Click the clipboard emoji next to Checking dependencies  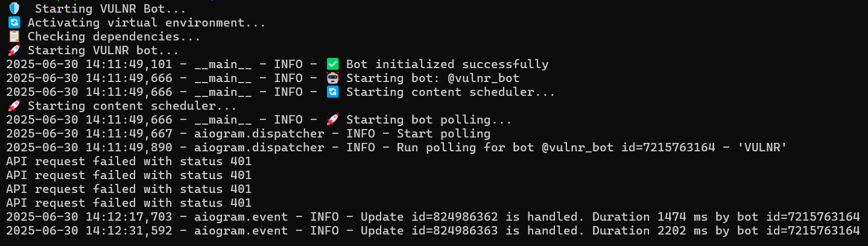pyautogui.click(x=14, y=37)
